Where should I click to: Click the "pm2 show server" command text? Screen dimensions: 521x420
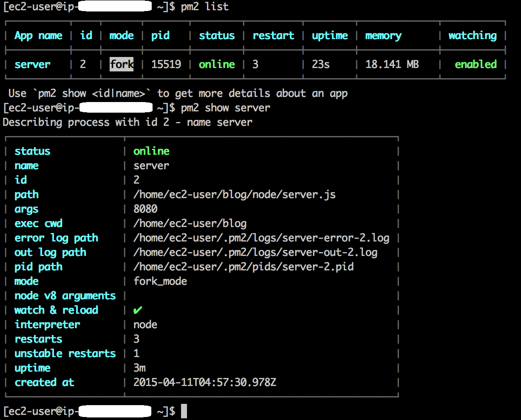(x=225, y=108)
